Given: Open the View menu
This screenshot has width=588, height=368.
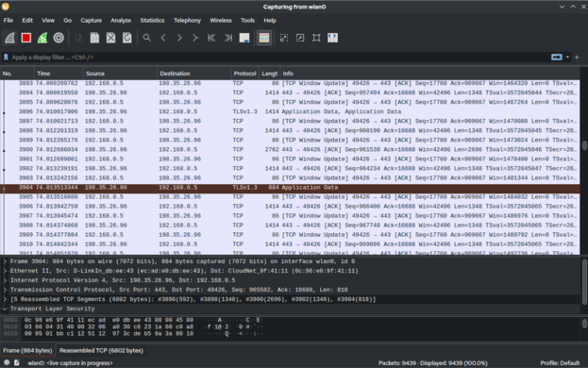Looking at the screenshot, I should click(x=48, y=20).
